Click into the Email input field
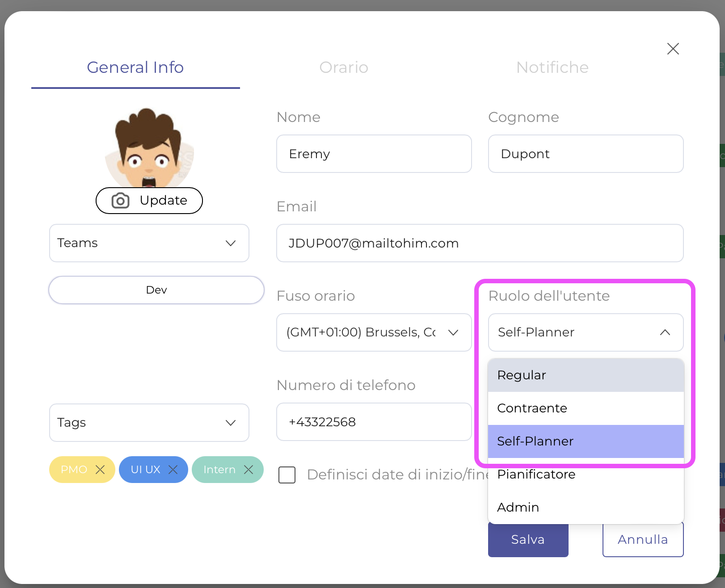 click(480, 243)
